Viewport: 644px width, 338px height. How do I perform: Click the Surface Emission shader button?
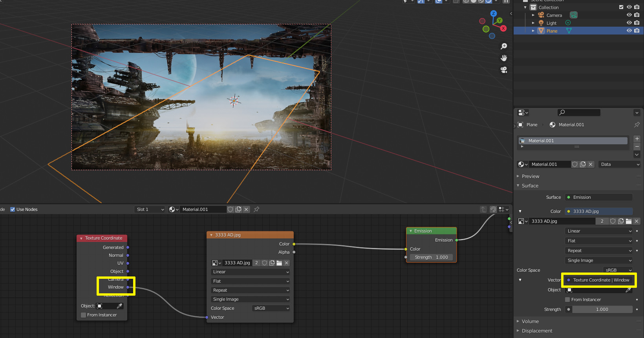[x=598, y=197]
